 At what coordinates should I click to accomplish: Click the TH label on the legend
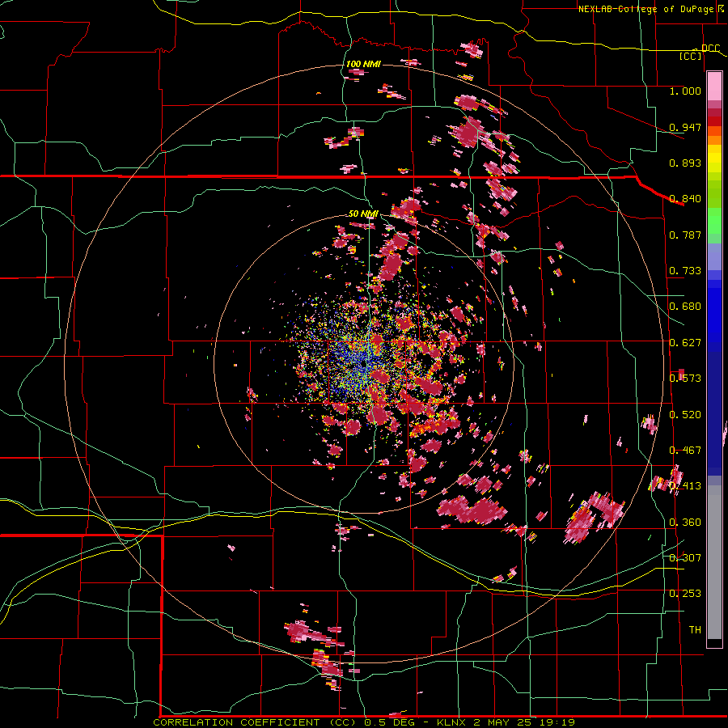(x=695, y=630)
